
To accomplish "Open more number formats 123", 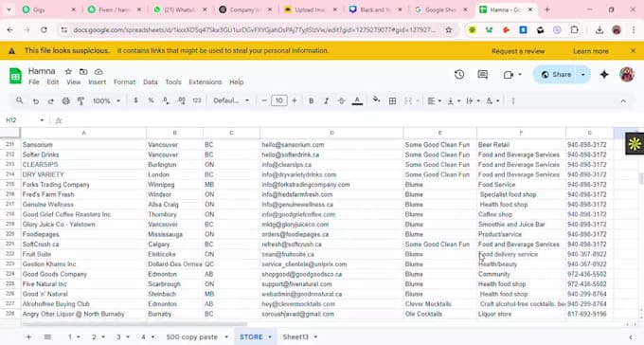I will coord(197,100).
